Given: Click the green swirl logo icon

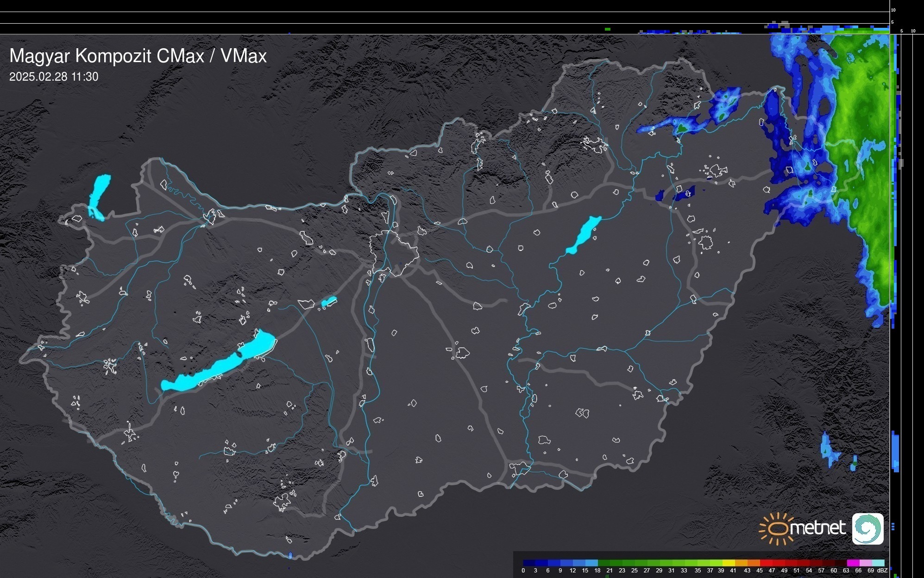Looking at the screenshot, I should [867, 528].
